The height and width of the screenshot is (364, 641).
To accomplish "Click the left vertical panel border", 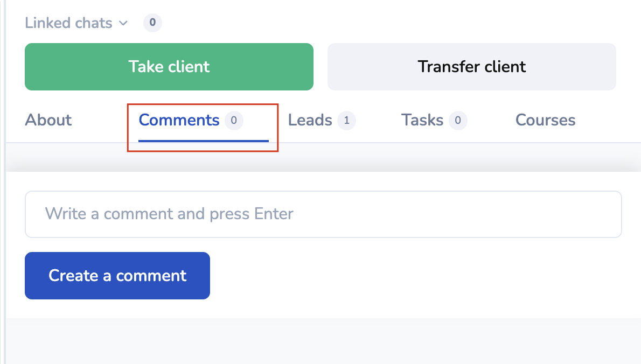I will 4,215.
